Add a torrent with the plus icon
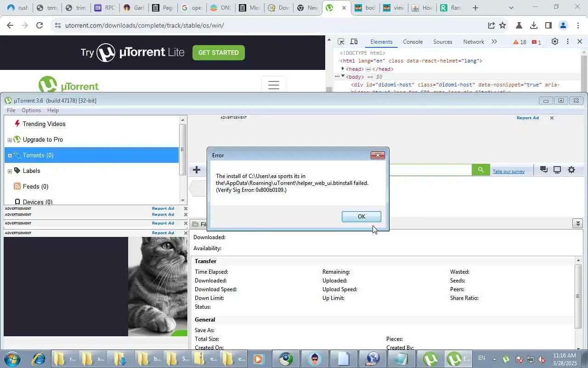 197,170
